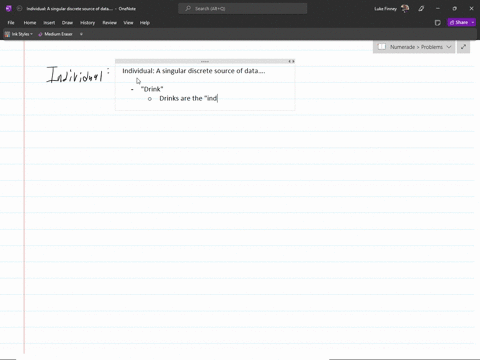Screen dimensions: 480x360
Task: Close the OneNote window
Action: pos(471,9)
